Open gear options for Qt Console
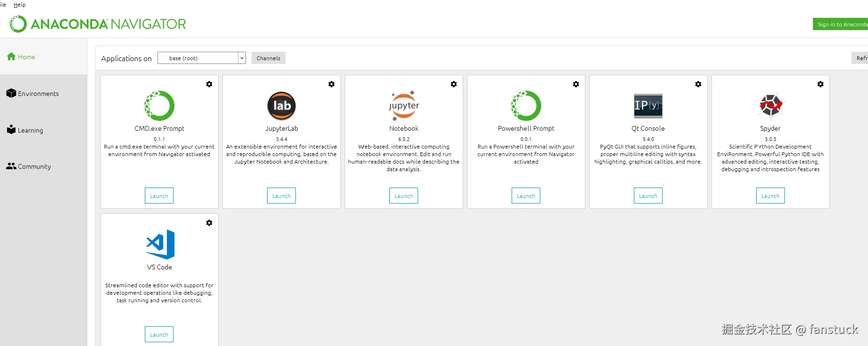This screenshot has width=868, height=346. (x=698, y=84)
